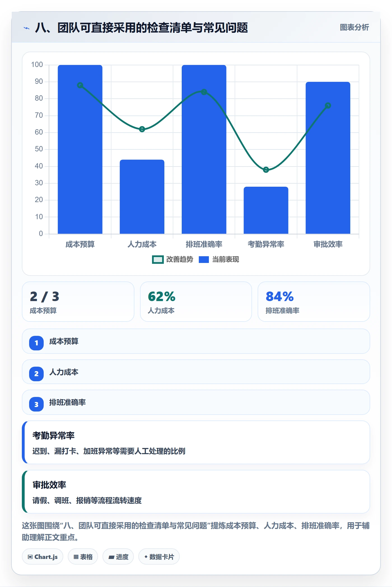Click the 审批效率 x-axis label

pyautogui.click(x=328, y=244)
